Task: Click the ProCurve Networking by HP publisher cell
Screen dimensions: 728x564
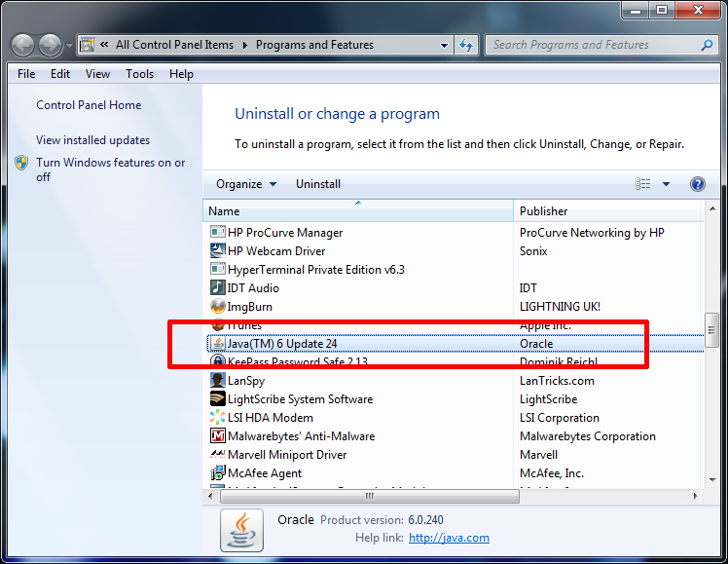Action: pos(592,232)
